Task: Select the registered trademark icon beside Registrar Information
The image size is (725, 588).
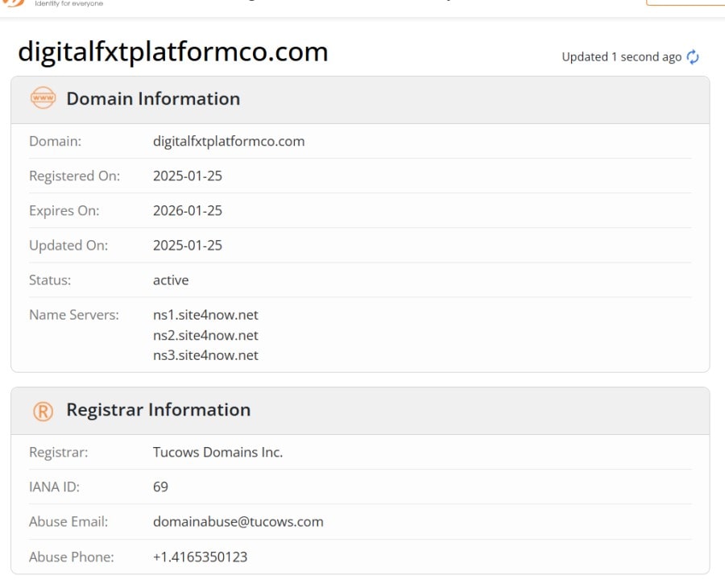Action: [43, 410]
